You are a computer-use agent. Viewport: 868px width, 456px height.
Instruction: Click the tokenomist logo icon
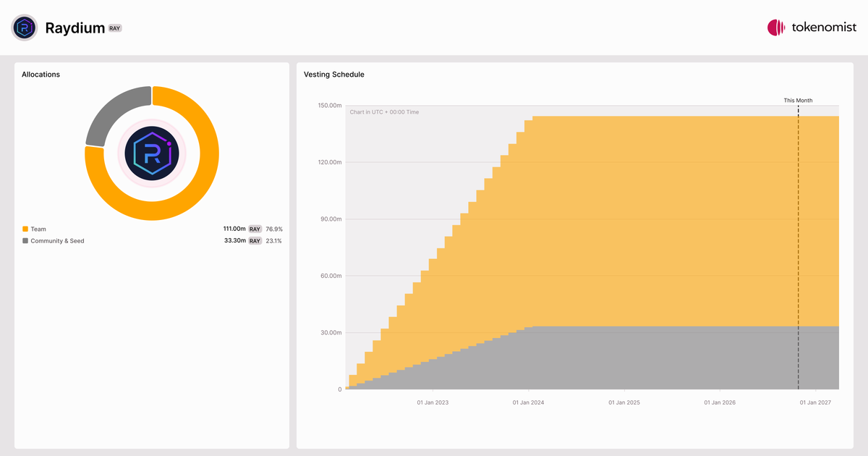point(776,28)
